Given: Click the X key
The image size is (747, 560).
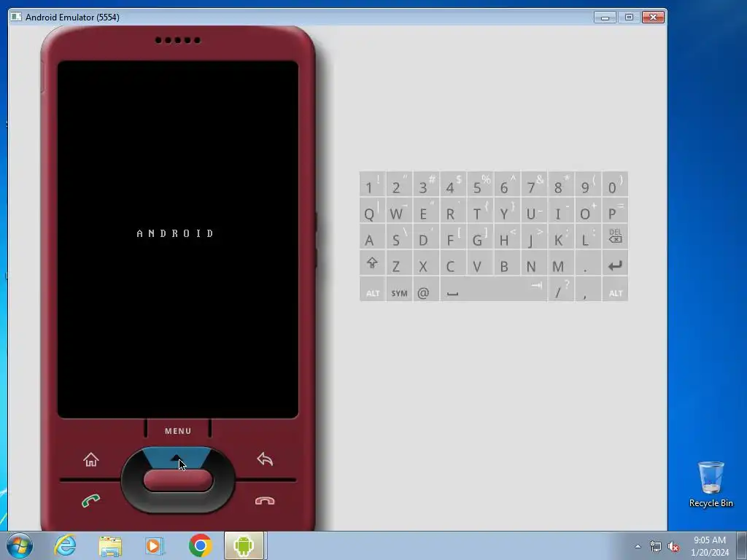Looking at the screenshot, I should pos(426,263).
